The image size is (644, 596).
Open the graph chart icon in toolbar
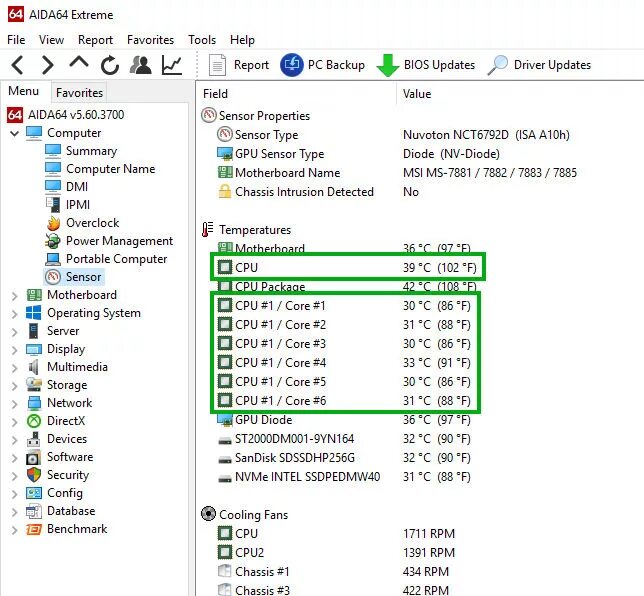coord(172,65)
